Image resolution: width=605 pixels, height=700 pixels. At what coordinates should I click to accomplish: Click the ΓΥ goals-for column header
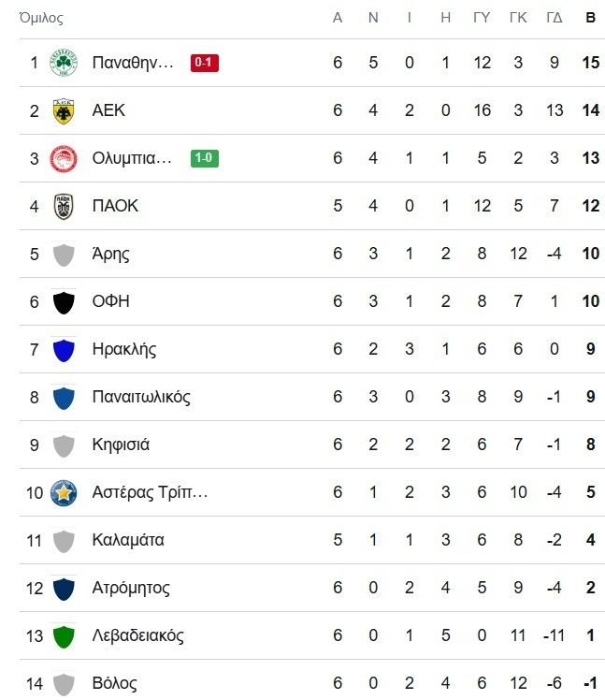click(x=482, y=18)
